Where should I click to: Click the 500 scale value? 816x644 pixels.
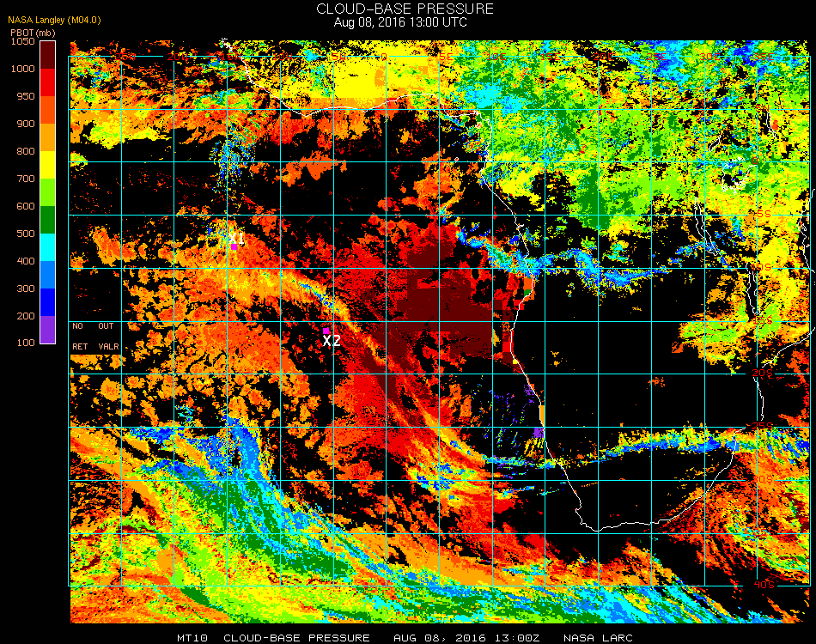[26, 234]
